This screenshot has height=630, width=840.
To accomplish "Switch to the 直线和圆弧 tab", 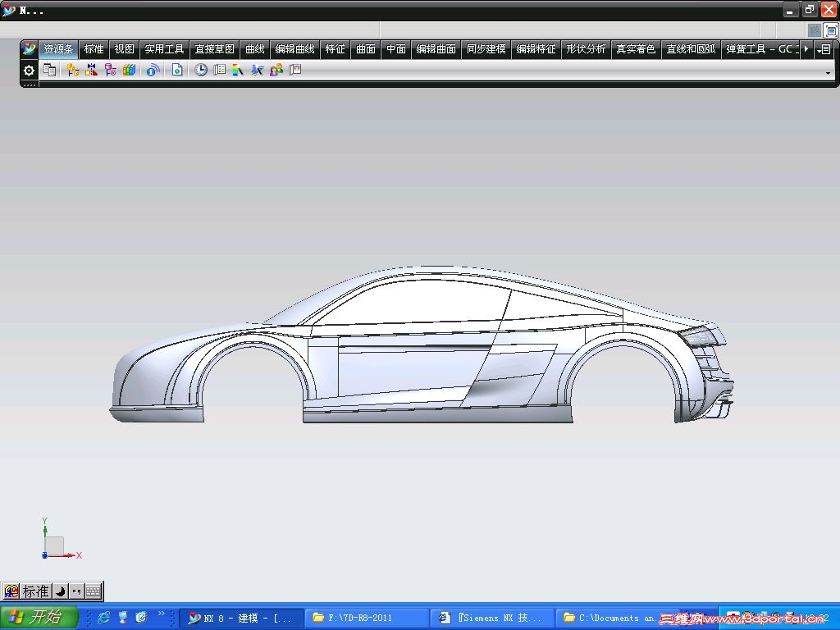I will click(691, 49).
